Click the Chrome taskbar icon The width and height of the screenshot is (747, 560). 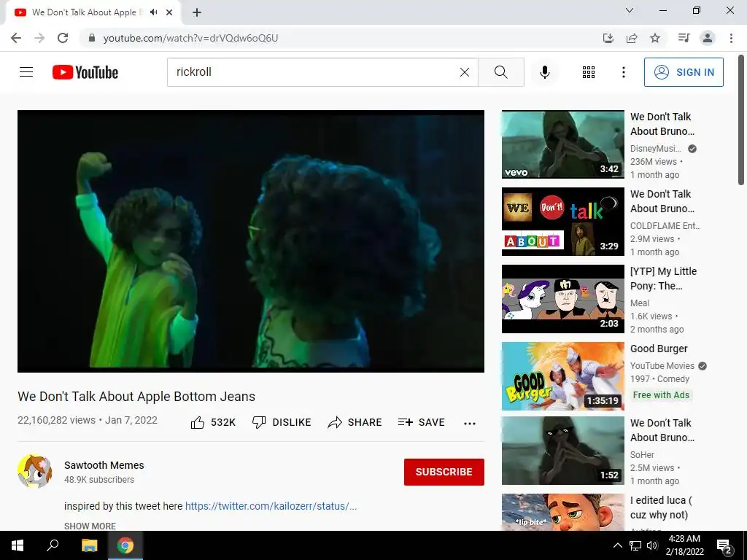point(125,545)
